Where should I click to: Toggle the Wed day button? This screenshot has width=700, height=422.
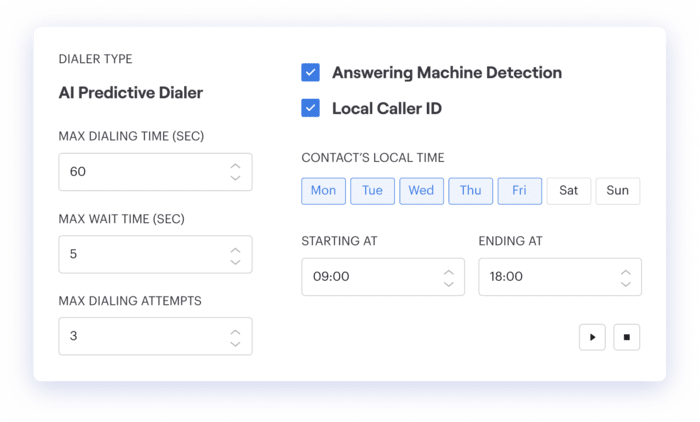point(421,191)
